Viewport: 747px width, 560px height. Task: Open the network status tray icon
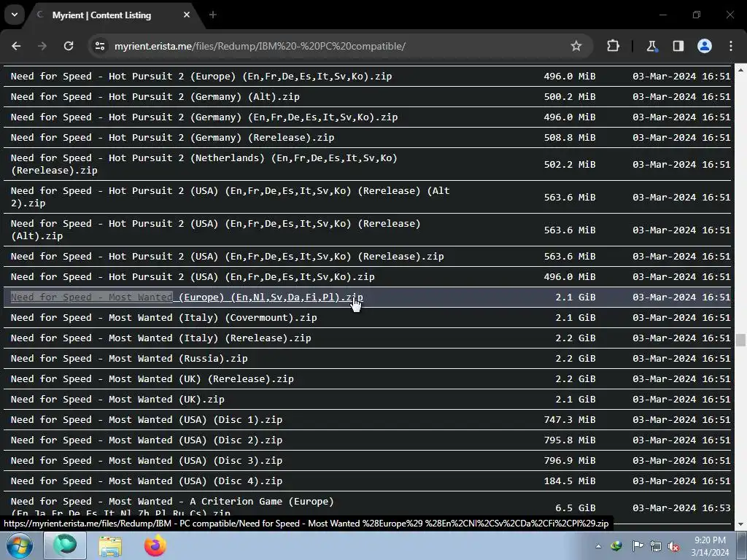tap(656, 546)
